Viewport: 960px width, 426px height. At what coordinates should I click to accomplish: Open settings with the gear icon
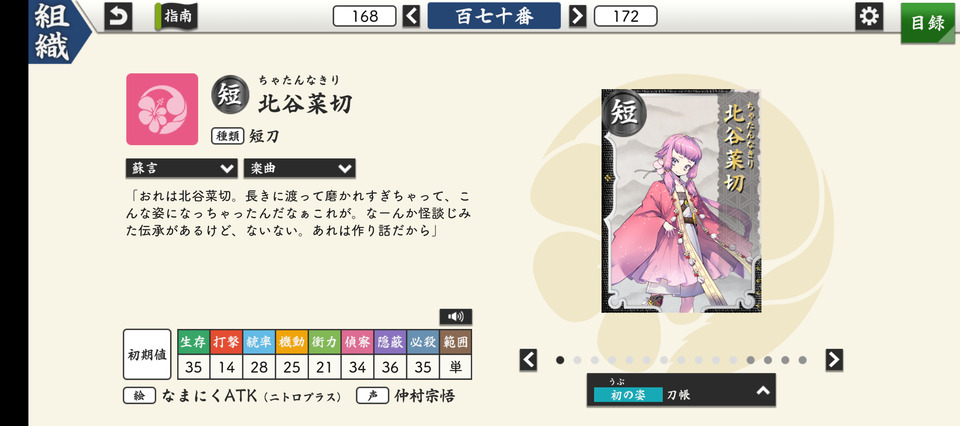tap(869, 16)
